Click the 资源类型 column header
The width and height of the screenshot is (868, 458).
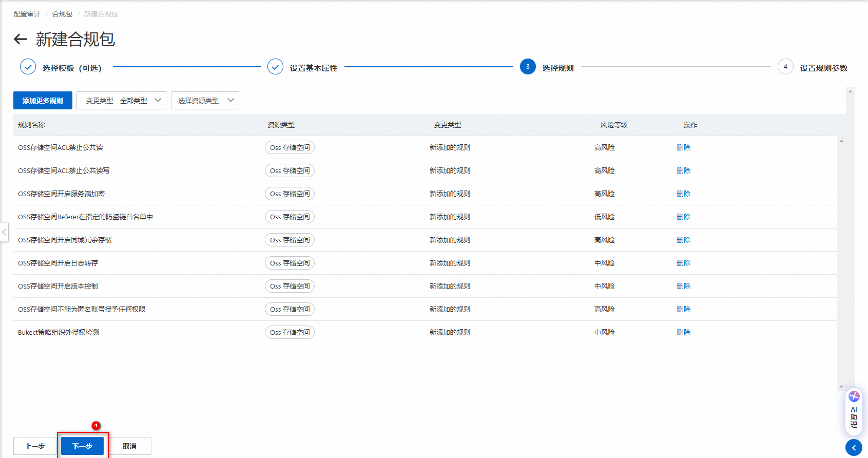(281, 125)
